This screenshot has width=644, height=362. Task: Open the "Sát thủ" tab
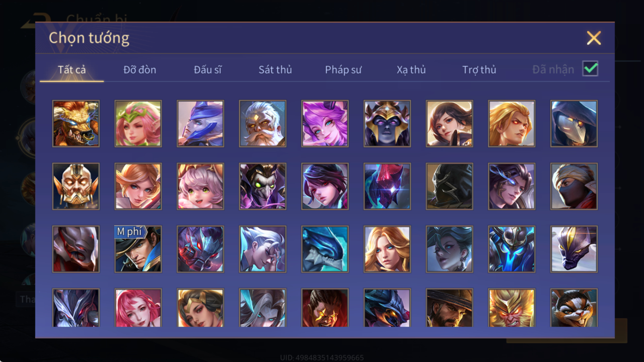(x=275, y=70)
